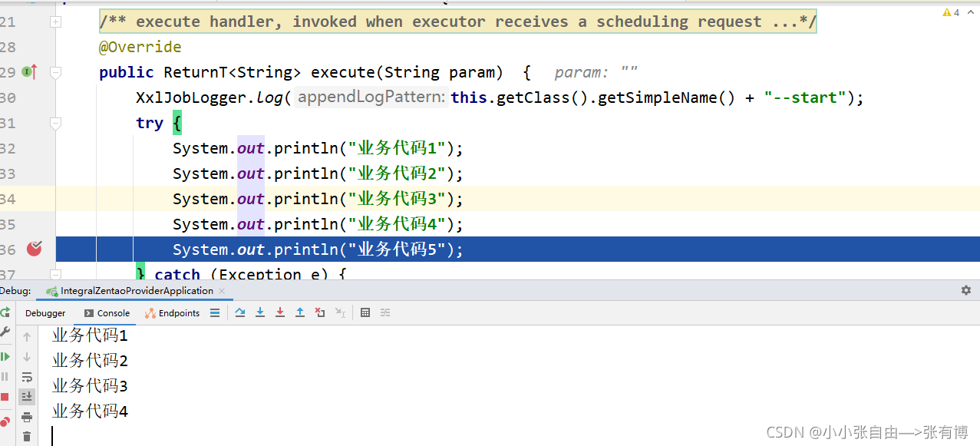Click Step Into blue down arrow
980x446 pixels.
click(260, 312)
